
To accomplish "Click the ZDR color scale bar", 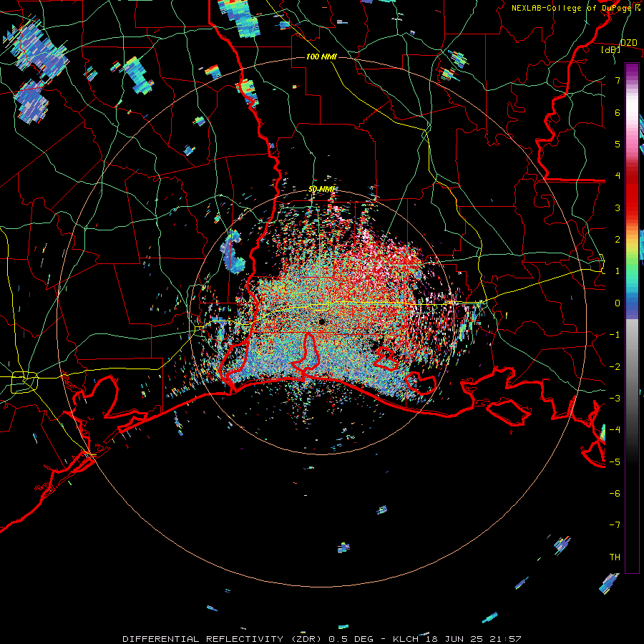I will [x=632, y=318].
